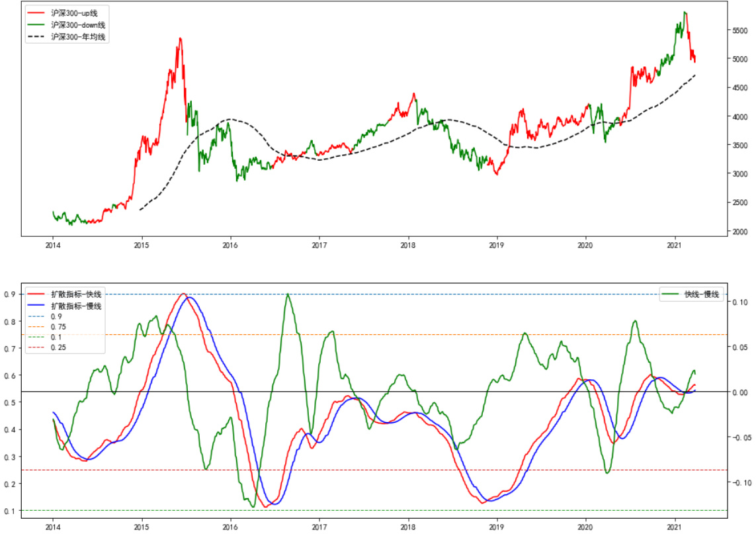Click the 2014 tick on lower chart x-axis

(x=53, y=527)
